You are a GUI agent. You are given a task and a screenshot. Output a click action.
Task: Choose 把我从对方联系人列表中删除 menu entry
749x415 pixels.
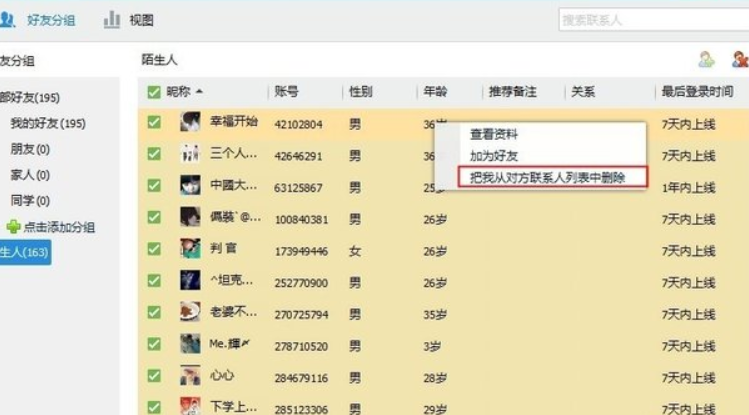pos(552,177)
